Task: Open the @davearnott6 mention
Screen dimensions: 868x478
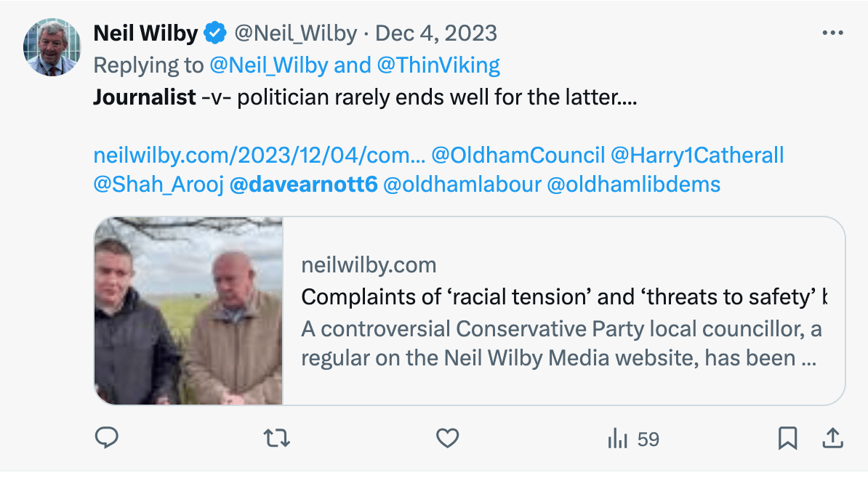Action: (x=303, y=185)
